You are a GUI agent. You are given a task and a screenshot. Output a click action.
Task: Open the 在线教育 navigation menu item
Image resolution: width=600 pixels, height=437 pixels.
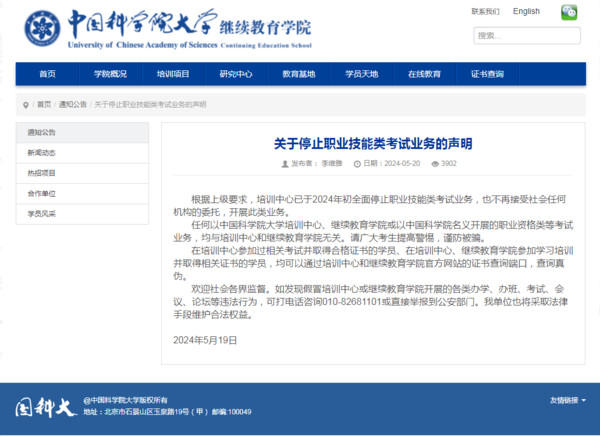tap(424, 74)
